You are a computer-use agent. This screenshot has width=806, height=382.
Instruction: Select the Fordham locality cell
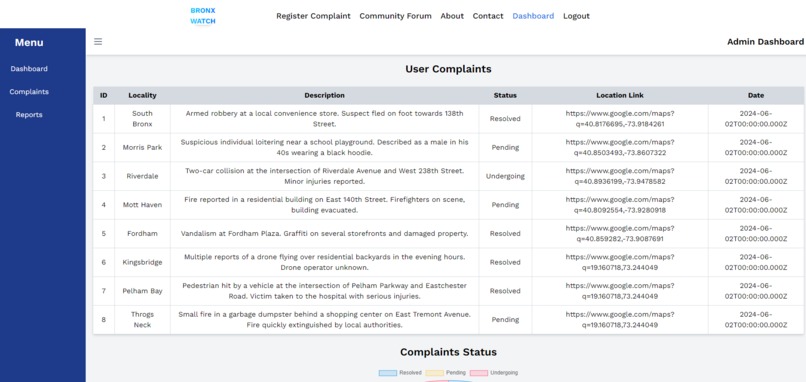(142, 233)
